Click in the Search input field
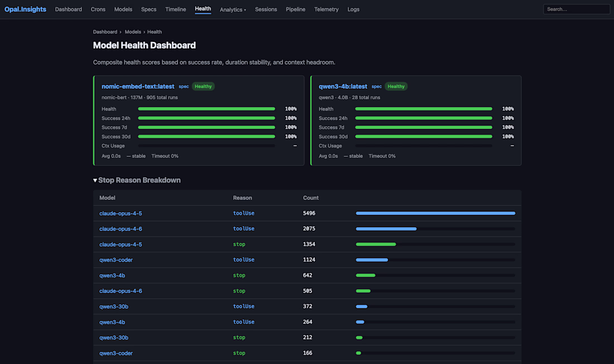 [x=576, y=9]
